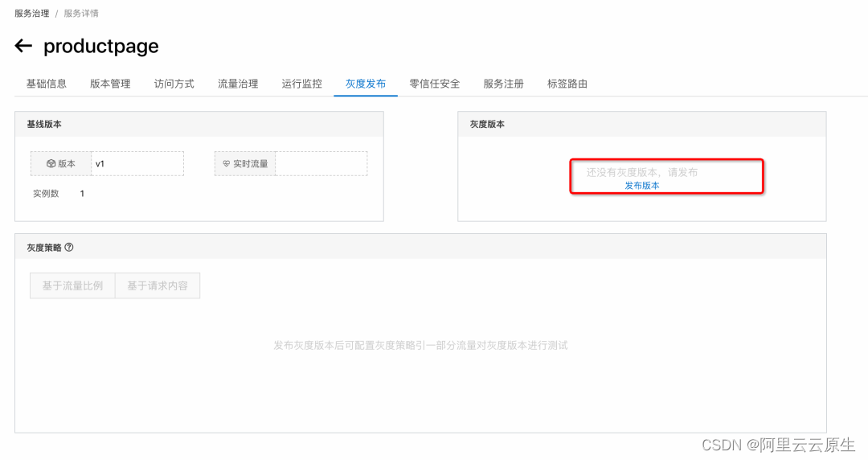The width and height of the screenshot is (868, 460).
Task: Click the productpage page title
Action: tap(101, 46)
